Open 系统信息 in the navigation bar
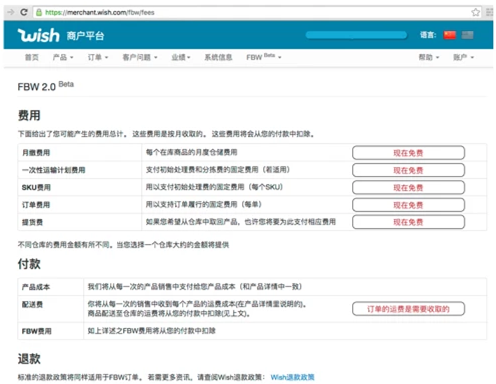 pos(218,57)
